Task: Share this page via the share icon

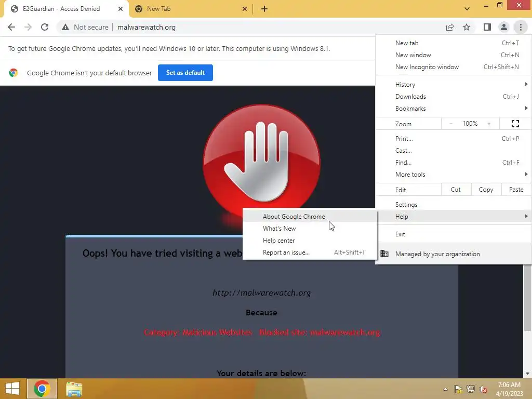Action: pos(450,27)
